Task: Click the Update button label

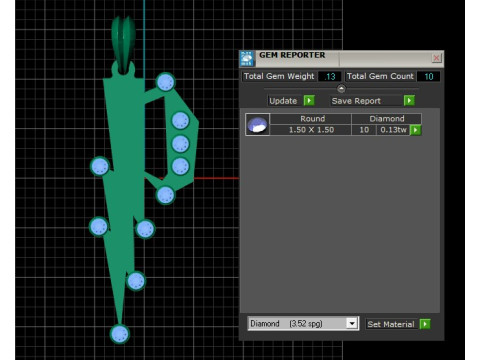Action: click(x=283, y=101)
